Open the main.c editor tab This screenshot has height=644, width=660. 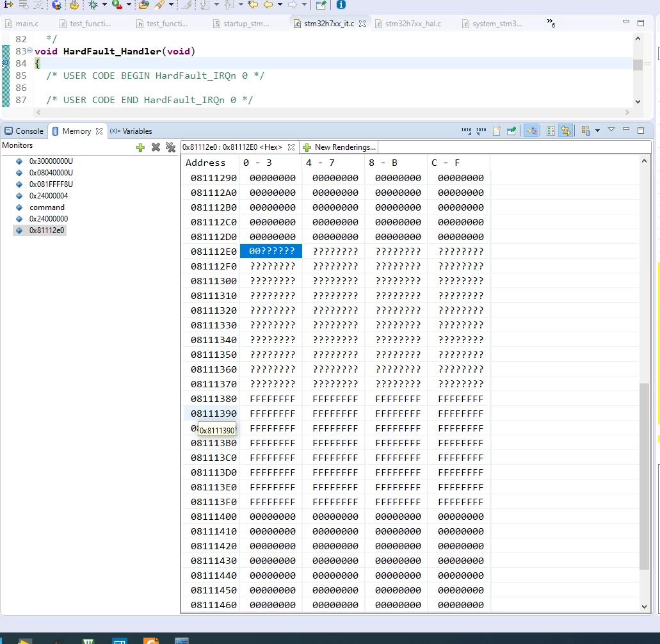tap(22, 24)
